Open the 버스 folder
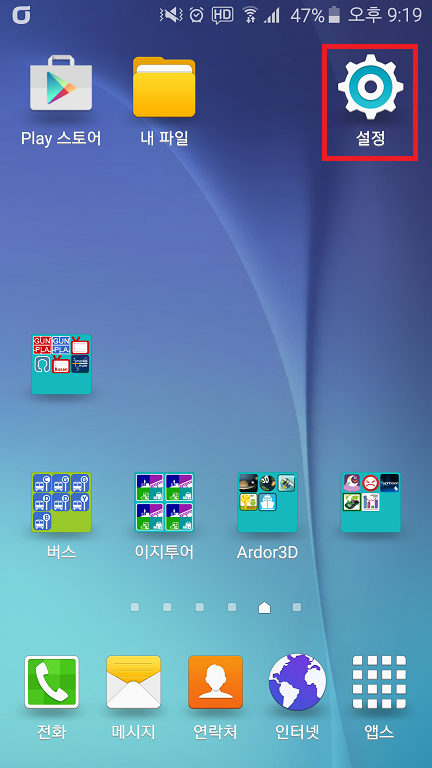Viewport: 432px width, 768px height. point(61,502)
